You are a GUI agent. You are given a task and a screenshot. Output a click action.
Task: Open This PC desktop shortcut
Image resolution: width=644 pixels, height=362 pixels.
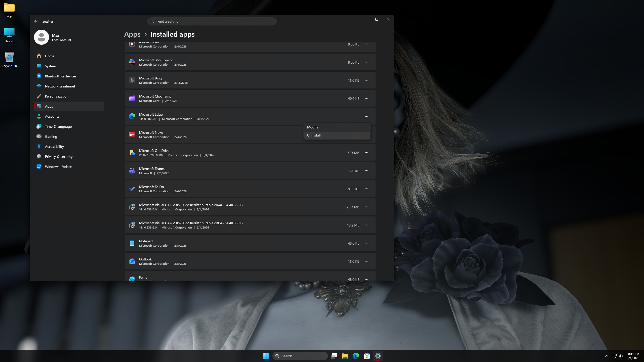coord(9,35)
